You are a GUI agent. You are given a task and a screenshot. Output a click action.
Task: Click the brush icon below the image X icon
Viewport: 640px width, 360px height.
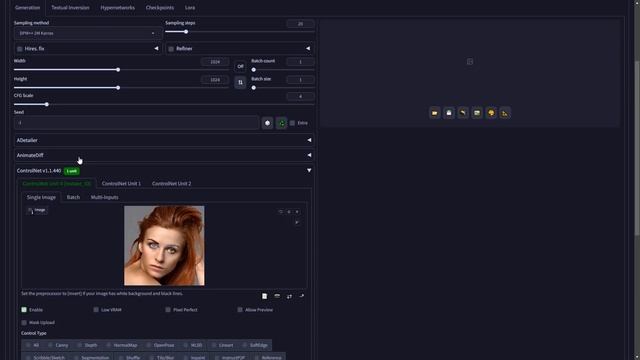(x=297, y=222)
